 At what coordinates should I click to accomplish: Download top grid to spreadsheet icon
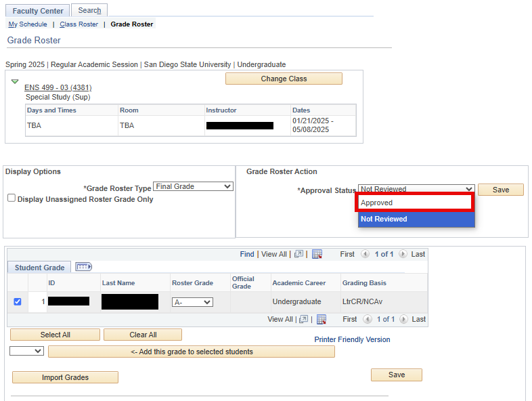tap(317, 254)
